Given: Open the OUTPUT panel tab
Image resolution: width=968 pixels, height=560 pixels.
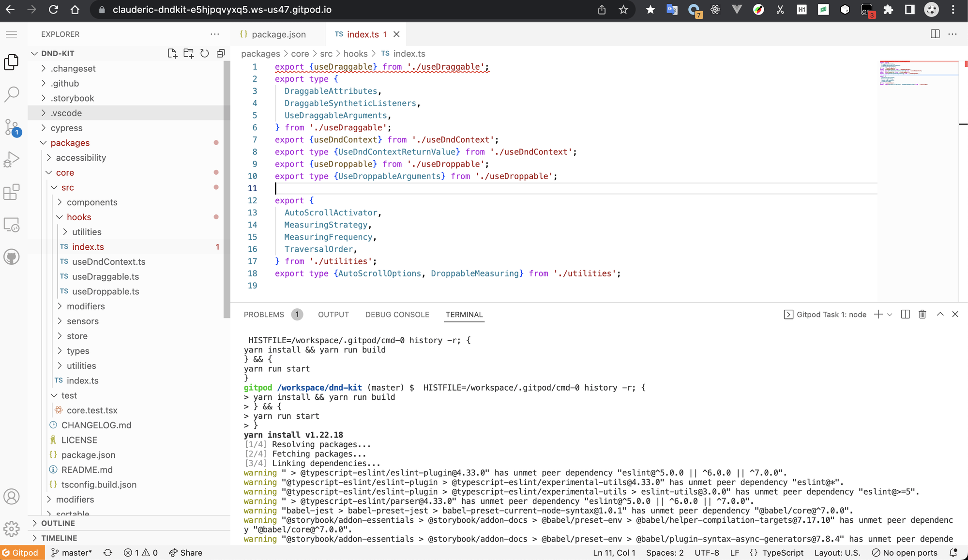Looking at the screenshot, I should (x=333, y=315).
